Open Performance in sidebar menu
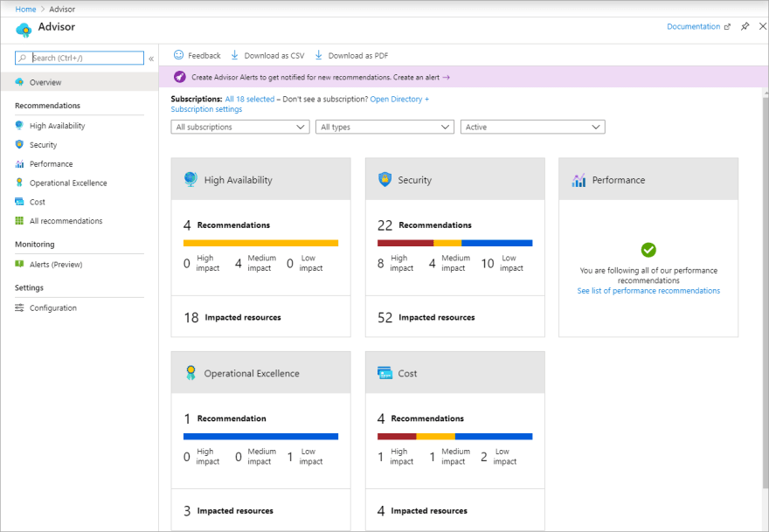 pyautogui.click(x=51, y=163)
